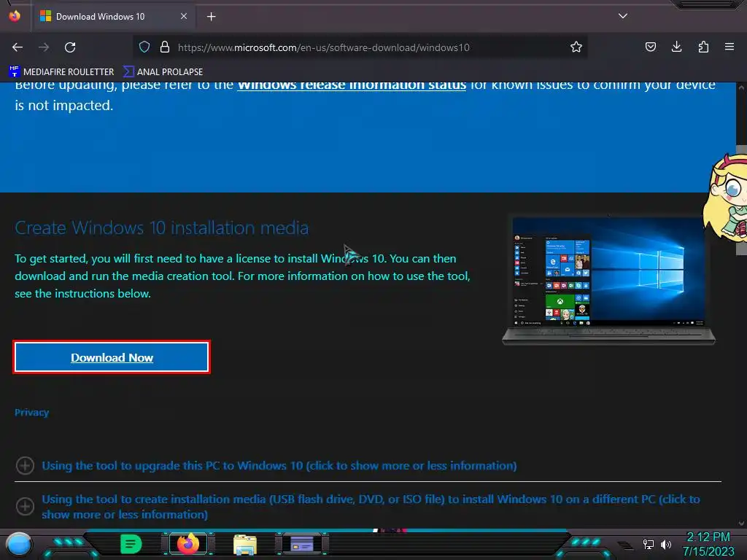Open the Privacy link
The height and width of the screenshot is (560, 747).
click(x=31, y=413)
